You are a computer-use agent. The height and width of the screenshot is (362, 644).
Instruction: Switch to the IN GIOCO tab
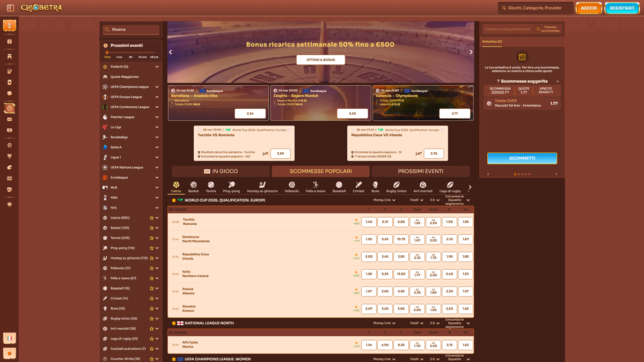(221, 171)
